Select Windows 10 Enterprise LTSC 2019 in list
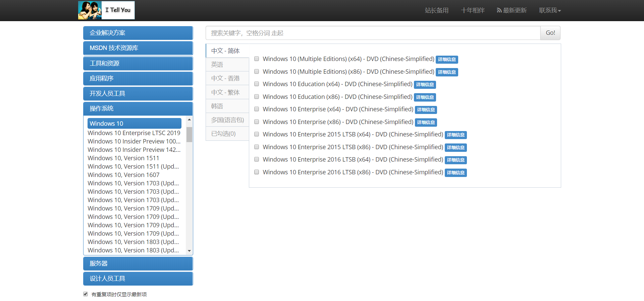644x301 pixels. click(x=134, y=133)
